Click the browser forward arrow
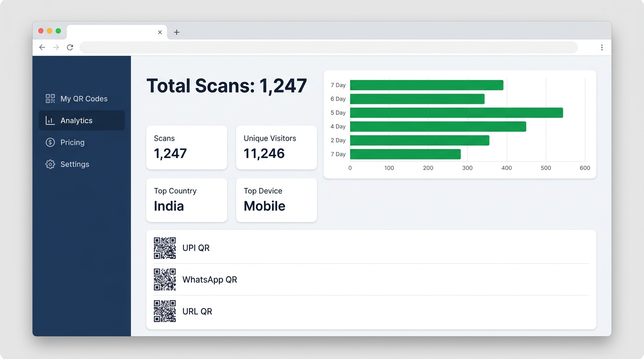644x359 pixels. click(56, 47)
